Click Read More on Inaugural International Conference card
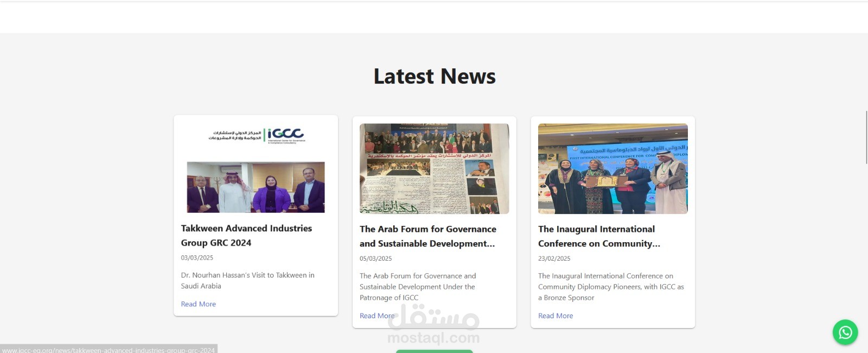This screenshot has height=353, width=868. click(x=556, y=316)
